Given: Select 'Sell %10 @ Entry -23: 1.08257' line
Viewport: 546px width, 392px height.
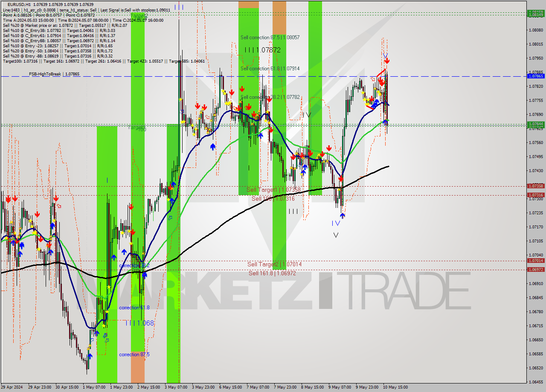Looking at the screenshot, I should [x=58, y=46].
